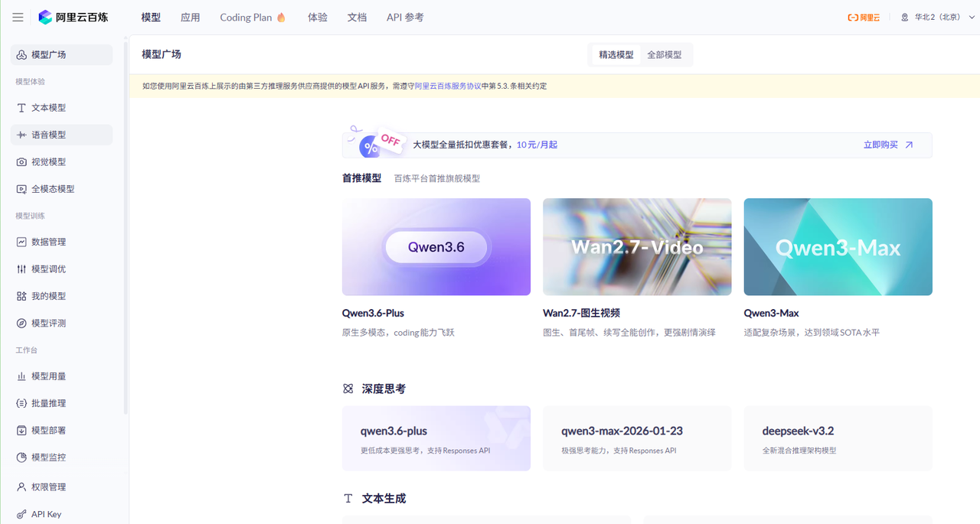Image resolution: width=980 pixels, height=524 pixels.
Task: Open the Coding Plan menu item
Action: coord(247,17)
